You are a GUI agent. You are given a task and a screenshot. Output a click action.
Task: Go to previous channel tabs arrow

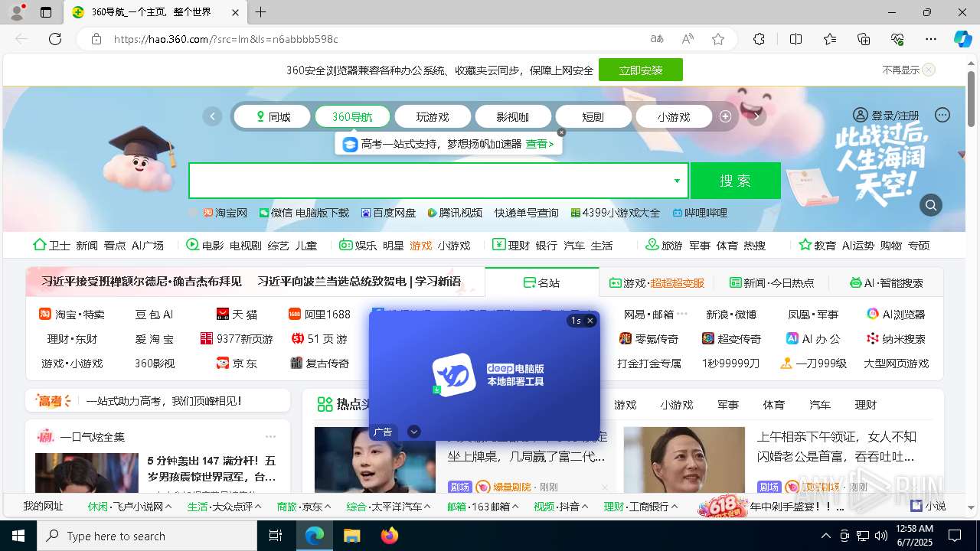coord(212,116)
